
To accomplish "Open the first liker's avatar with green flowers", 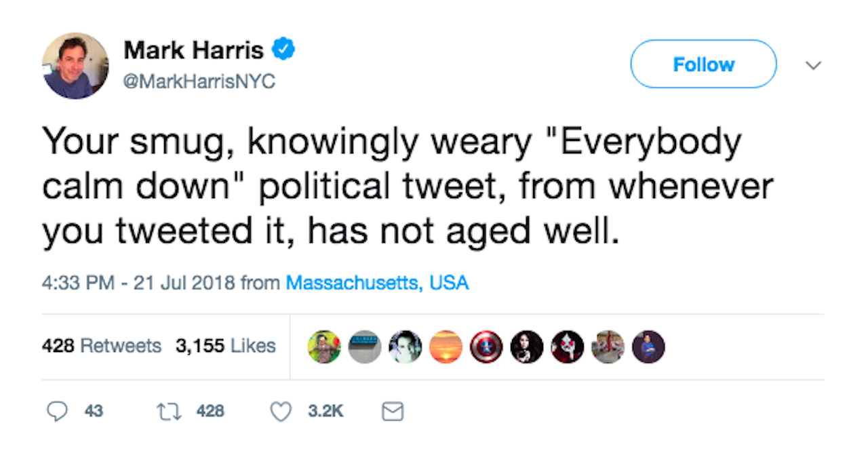I will [x=324, y=347].
